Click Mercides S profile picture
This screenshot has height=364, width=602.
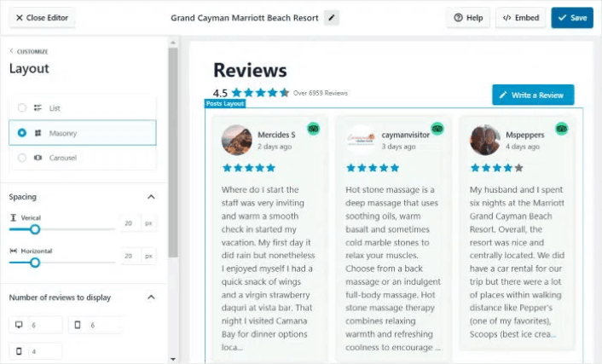[237, 140]
